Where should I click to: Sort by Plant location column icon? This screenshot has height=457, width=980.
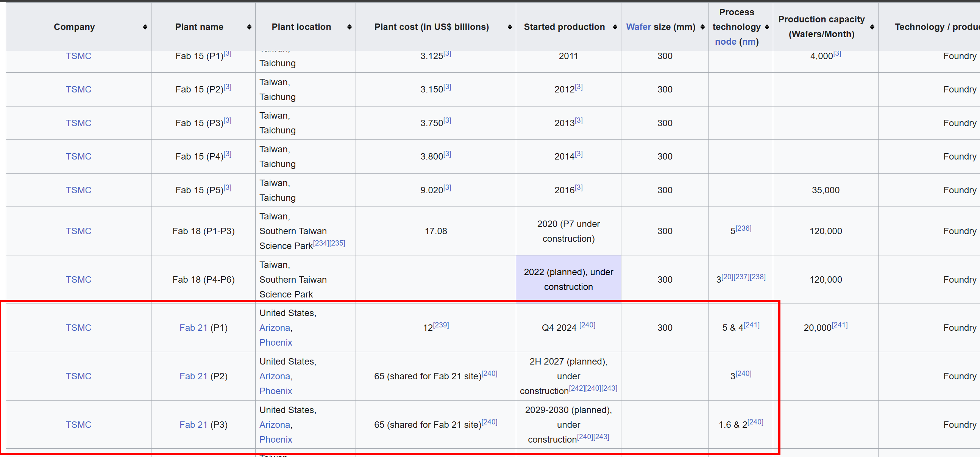[x=349, y=27]
